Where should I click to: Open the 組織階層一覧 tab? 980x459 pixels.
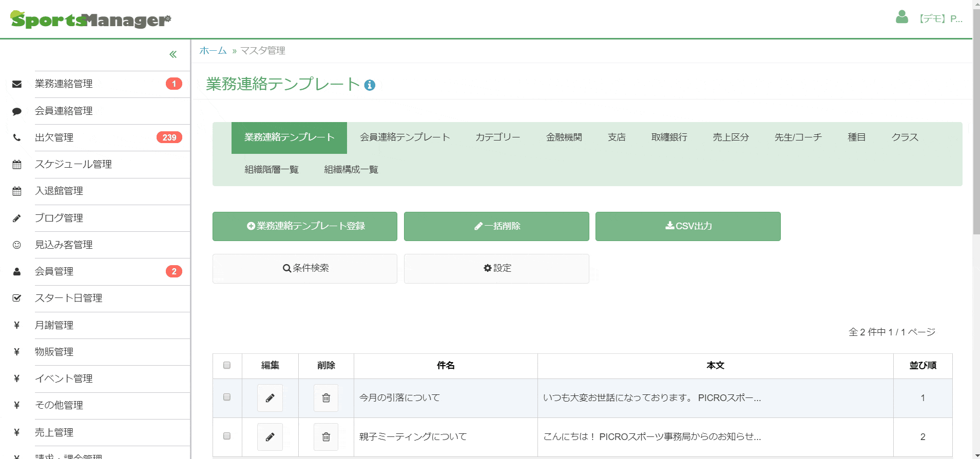[x=272, y=170]
